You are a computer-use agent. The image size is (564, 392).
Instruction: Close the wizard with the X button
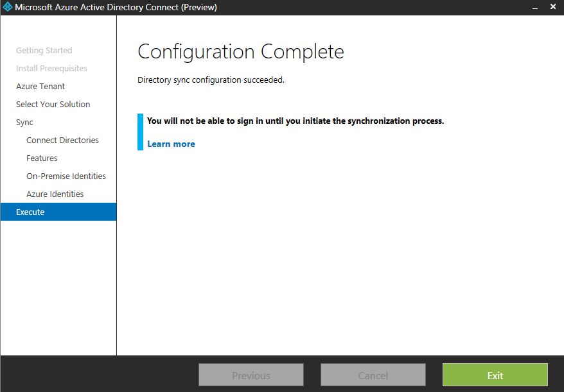click(553, 8)
